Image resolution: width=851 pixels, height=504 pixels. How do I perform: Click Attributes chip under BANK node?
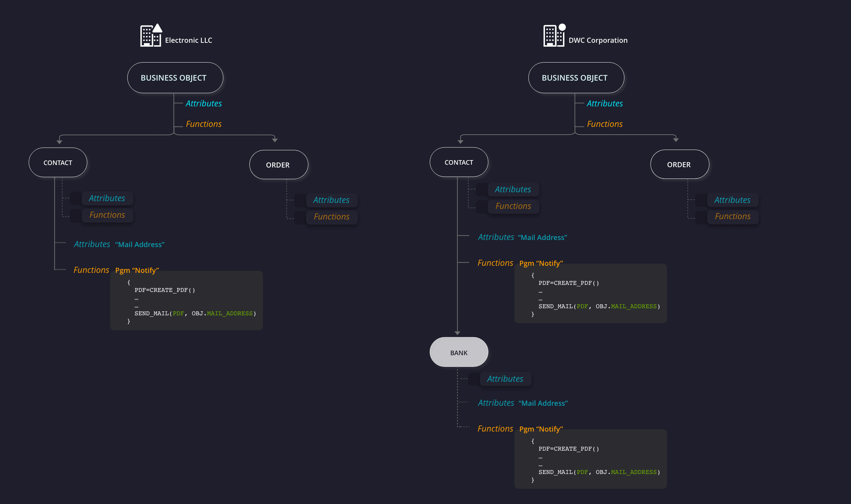pyautogui.click(x=505, y=379)
